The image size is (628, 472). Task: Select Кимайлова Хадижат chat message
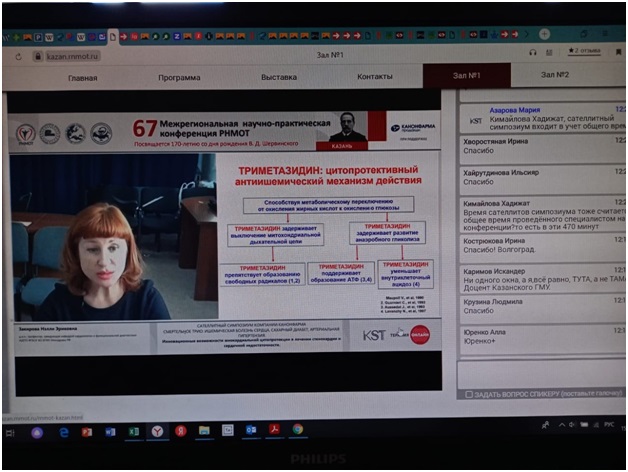point(543,214)
